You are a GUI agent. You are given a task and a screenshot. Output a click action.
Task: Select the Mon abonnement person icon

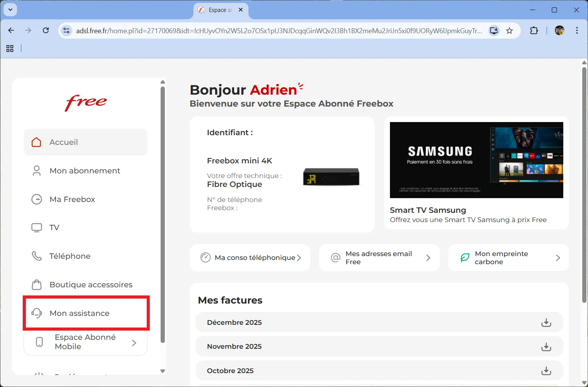coord(37,170)
